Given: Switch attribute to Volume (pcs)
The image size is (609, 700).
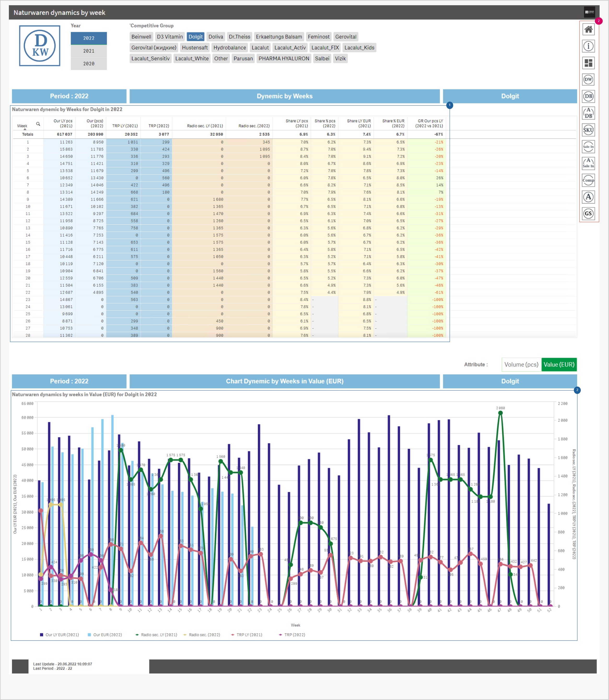Looking at the screenshot, I should pyautogui.click(x=521, y=364).
